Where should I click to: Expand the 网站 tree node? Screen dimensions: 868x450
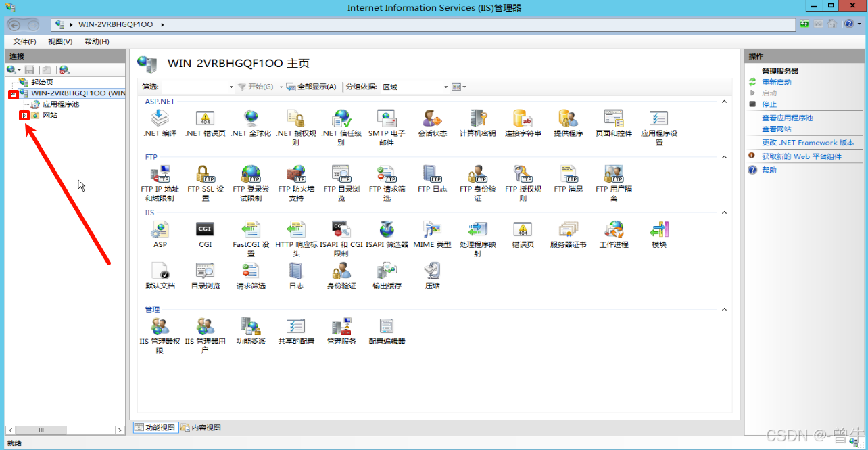point(24,115)
